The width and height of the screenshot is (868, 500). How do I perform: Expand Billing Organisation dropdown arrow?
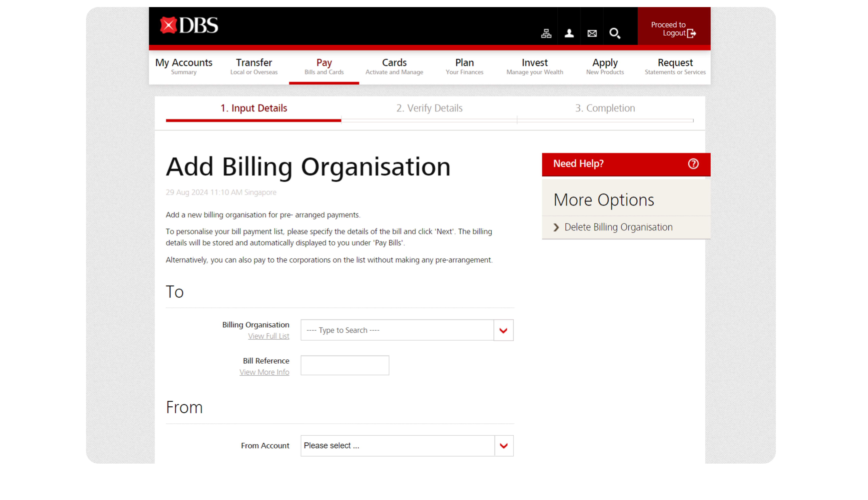point(503,330)
